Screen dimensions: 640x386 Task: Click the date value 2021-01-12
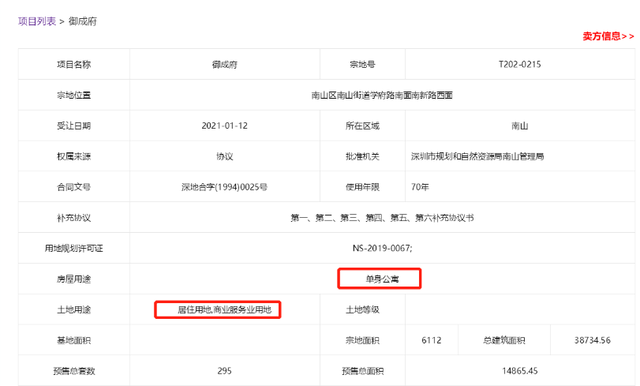point(224,126)
